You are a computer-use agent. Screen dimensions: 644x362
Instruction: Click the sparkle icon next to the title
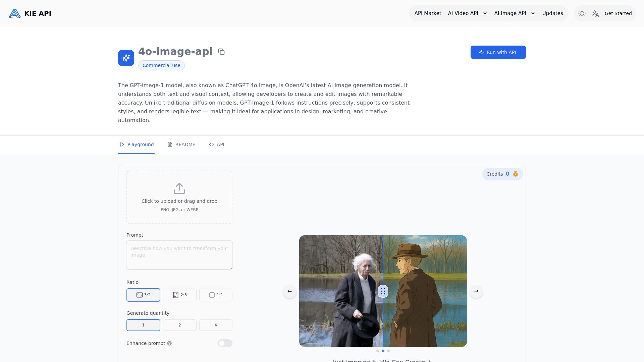click(126, 58)
